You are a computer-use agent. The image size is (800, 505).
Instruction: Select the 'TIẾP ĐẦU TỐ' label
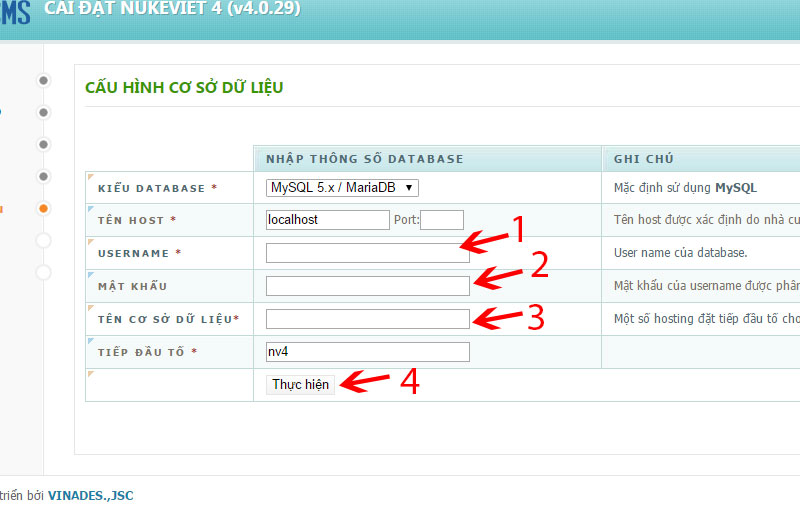[x=147, y=352]
